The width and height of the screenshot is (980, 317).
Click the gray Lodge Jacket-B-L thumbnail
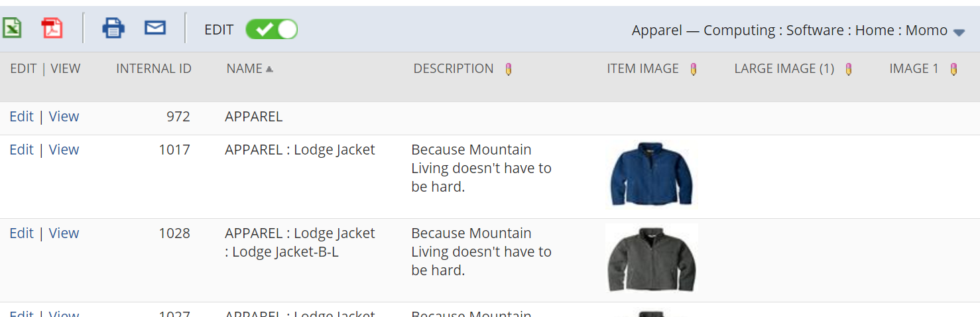[x=651, y=259]
